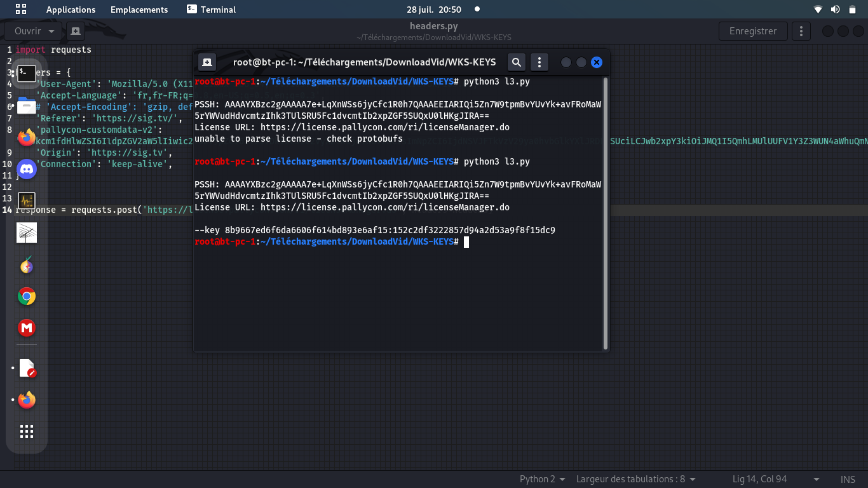Open the editor's three-dot menu
The width and height of the screenshot is (868, 488).
click(802, 30)
